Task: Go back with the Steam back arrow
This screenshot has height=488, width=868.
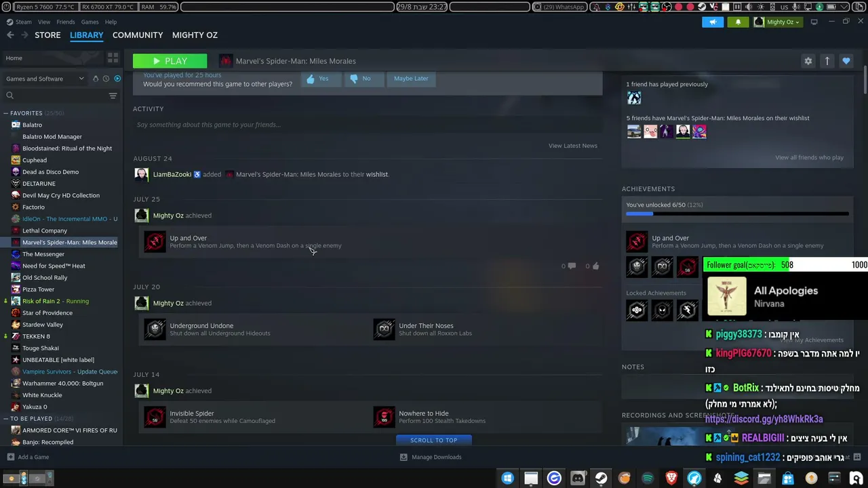Action: (10, 35)
